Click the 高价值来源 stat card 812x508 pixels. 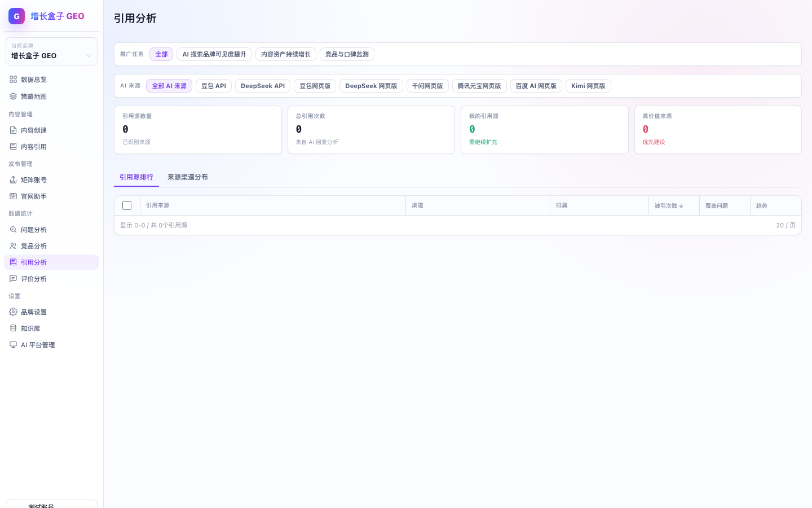[718, 130]
